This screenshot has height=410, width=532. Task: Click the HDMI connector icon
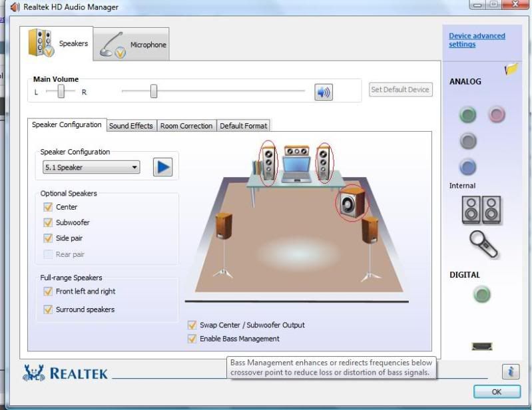(482, 346)
